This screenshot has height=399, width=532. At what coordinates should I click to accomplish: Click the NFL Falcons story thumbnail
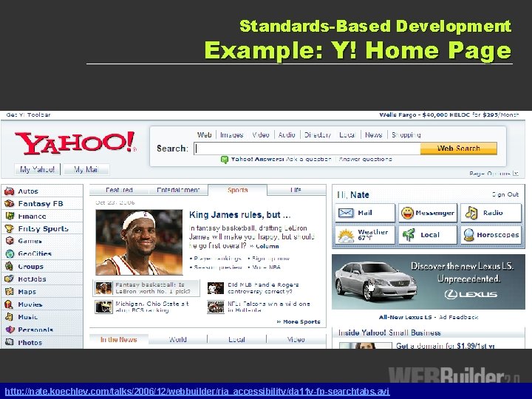[x=216, y=307]
